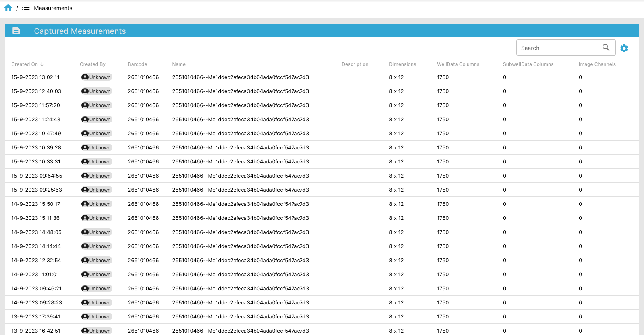Click the Dimensions column header

click(402, 64)
